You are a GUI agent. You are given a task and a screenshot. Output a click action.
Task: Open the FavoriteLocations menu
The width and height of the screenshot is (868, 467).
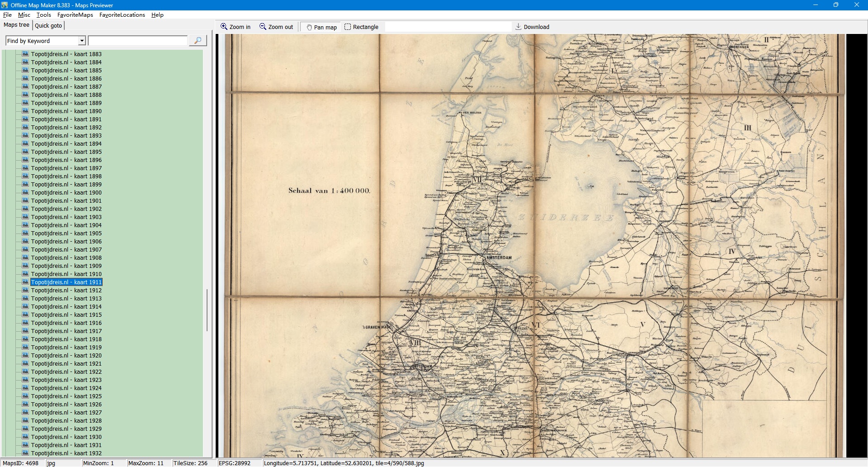(x=122, y=15)
